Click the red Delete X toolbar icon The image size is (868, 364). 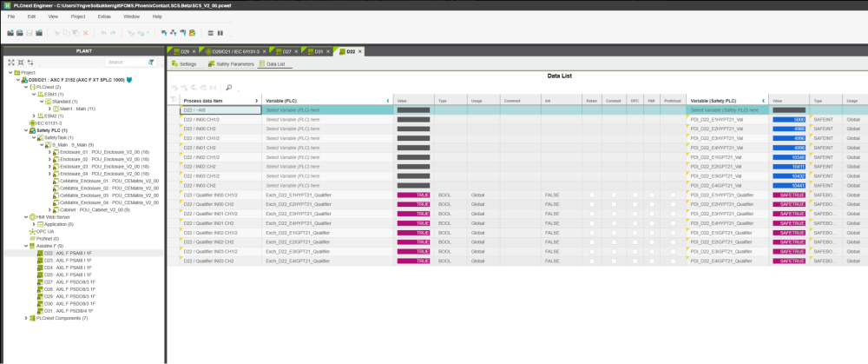coord(85,33)
